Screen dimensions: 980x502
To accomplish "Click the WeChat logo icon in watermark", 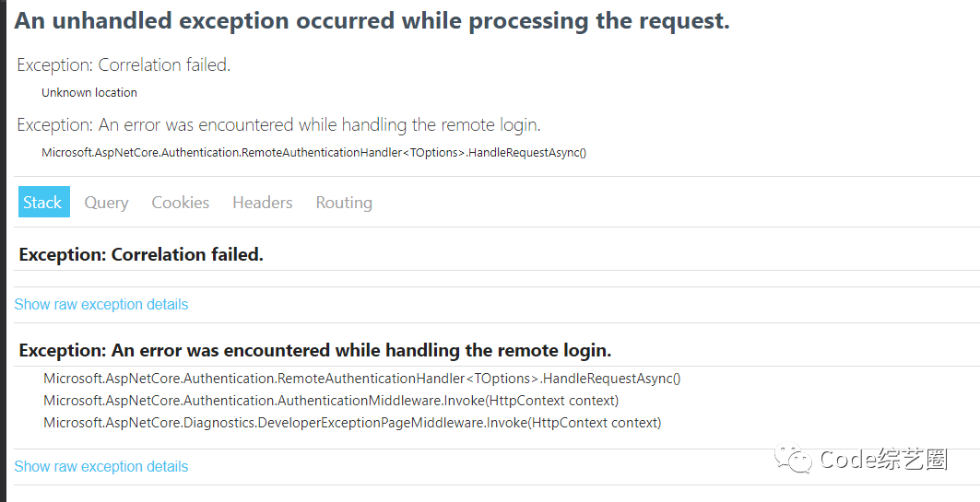I will click(793, 458).
